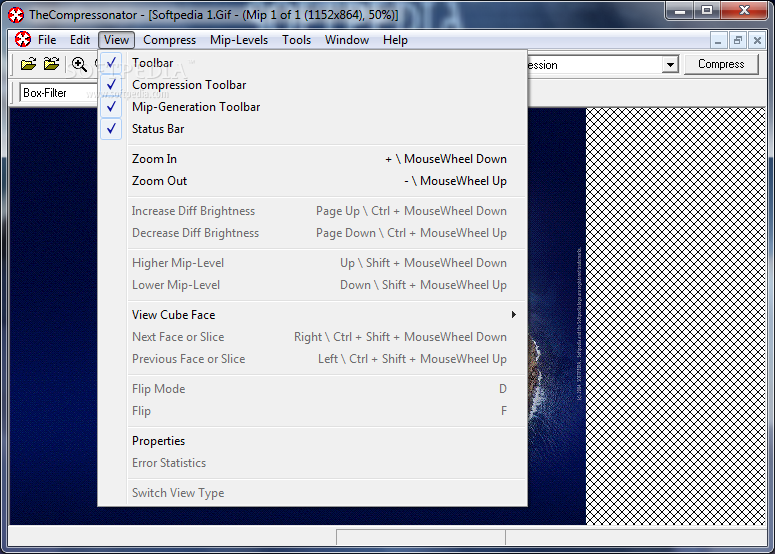Image resolution: width=775 pixels, height=554 pixels.
Task: Expand the View Cube Face submenu
Action: coord(313,315)
